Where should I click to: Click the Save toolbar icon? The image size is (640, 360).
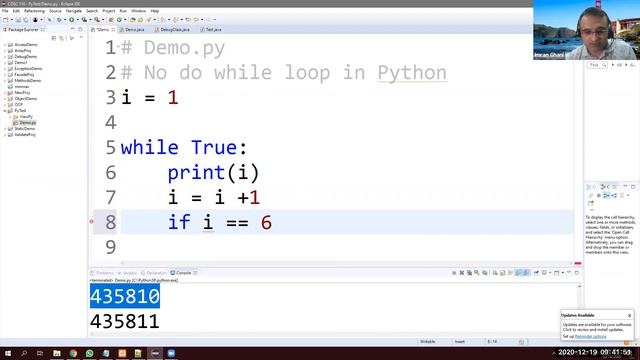click(18, 20)
